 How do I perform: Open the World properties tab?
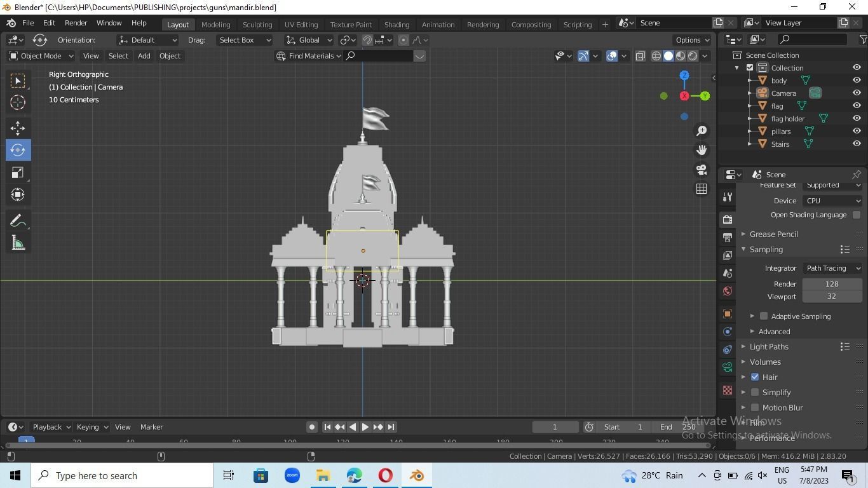point(728,291)
